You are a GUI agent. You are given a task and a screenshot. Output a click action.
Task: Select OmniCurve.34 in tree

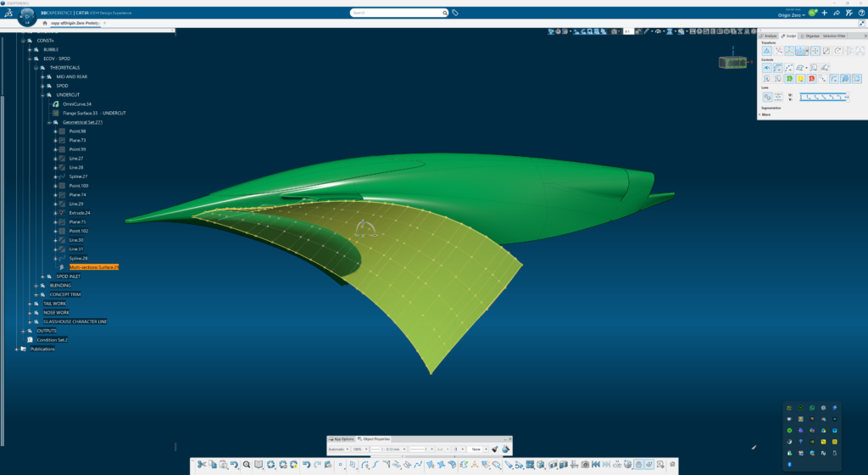coord(77,104)
